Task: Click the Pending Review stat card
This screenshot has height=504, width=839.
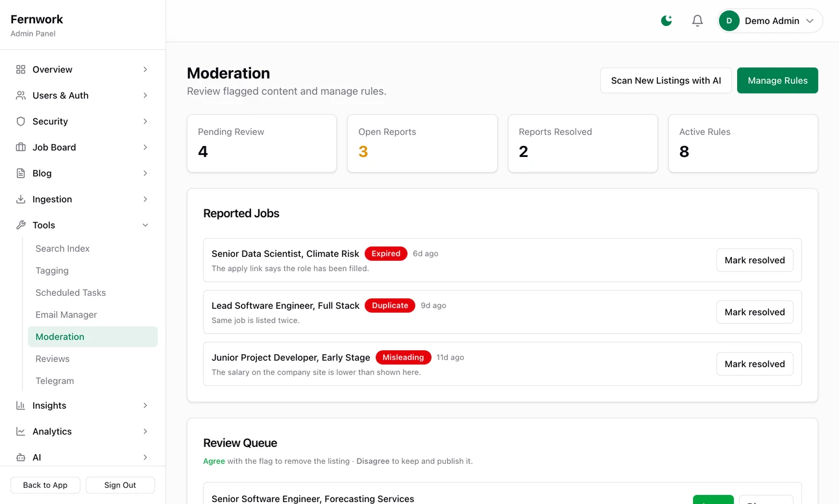Action: 261,143
